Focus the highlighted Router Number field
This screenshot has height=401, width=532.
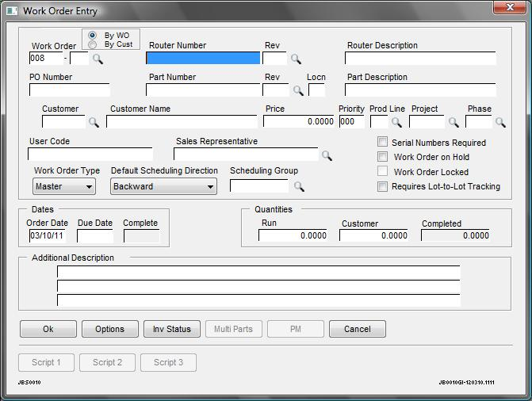203,58
